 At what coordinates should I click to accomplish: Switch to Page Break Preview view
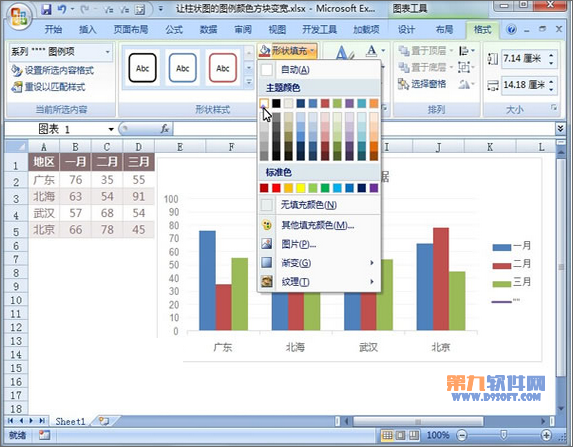(x=414, y=435)
